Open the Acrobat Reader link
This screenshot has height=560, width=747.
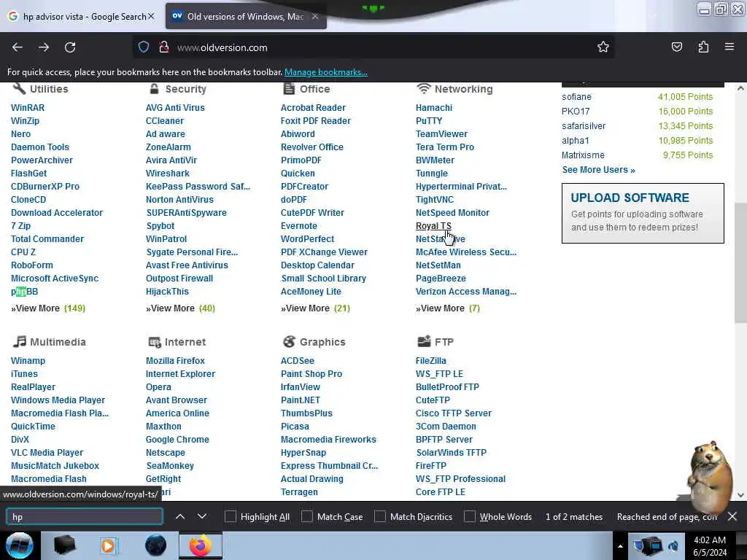[313, 108]
